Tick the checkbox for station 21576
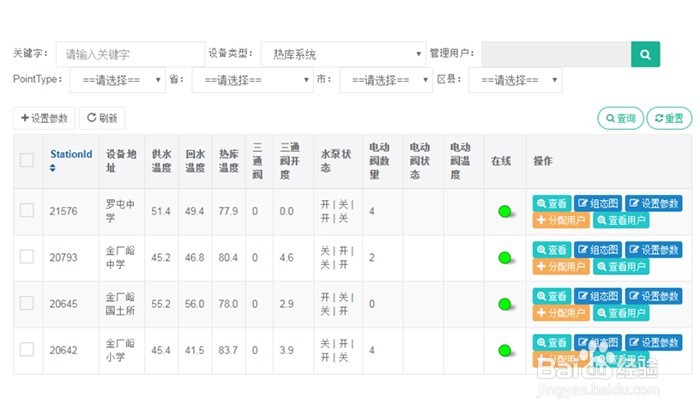700x415 pixels. (x=27, y=210)
